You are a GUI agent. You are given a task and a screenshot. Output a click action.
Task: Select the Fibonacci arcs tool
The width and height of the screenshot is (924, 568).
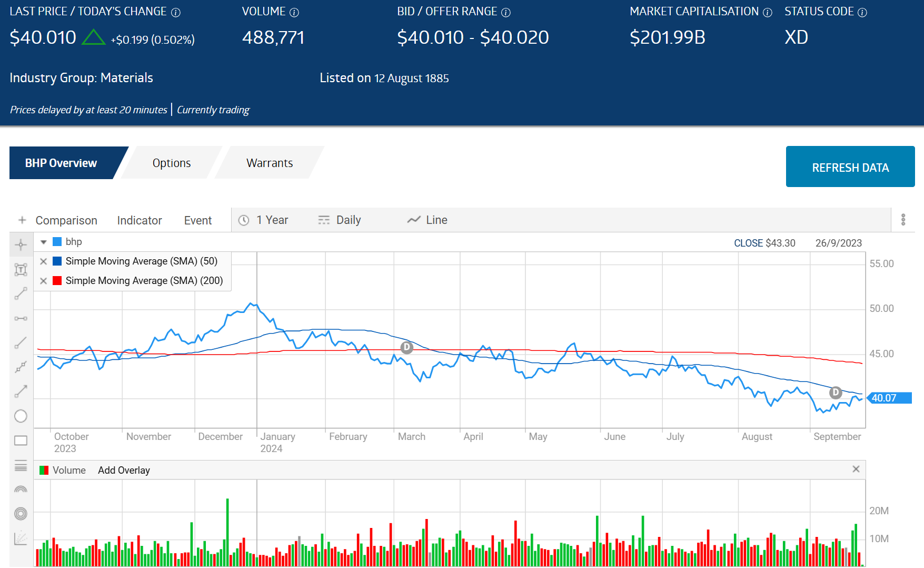pos(21,489)
